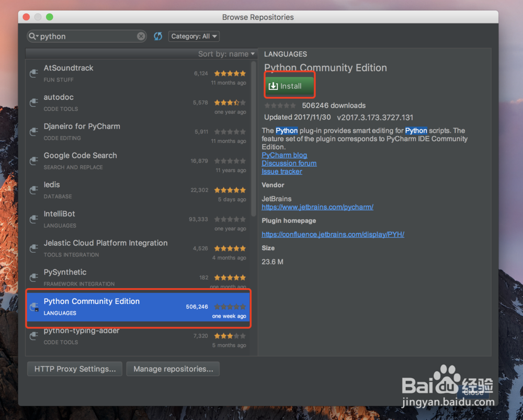Open the confluence.jetbrains.com plugin homepage link
523x420 pixels.
pyautogui.click(x=333, y=234)
